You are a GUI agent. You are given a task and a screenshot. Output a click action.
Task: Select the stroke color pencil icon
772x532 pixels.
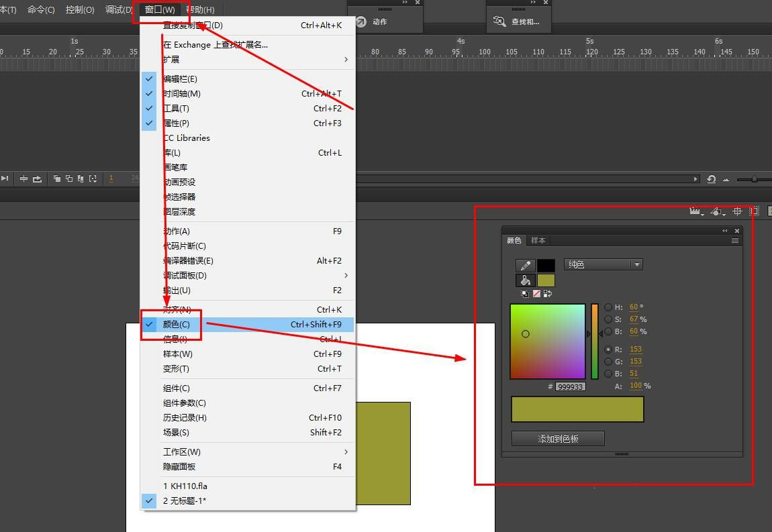[x=525, y=266]
